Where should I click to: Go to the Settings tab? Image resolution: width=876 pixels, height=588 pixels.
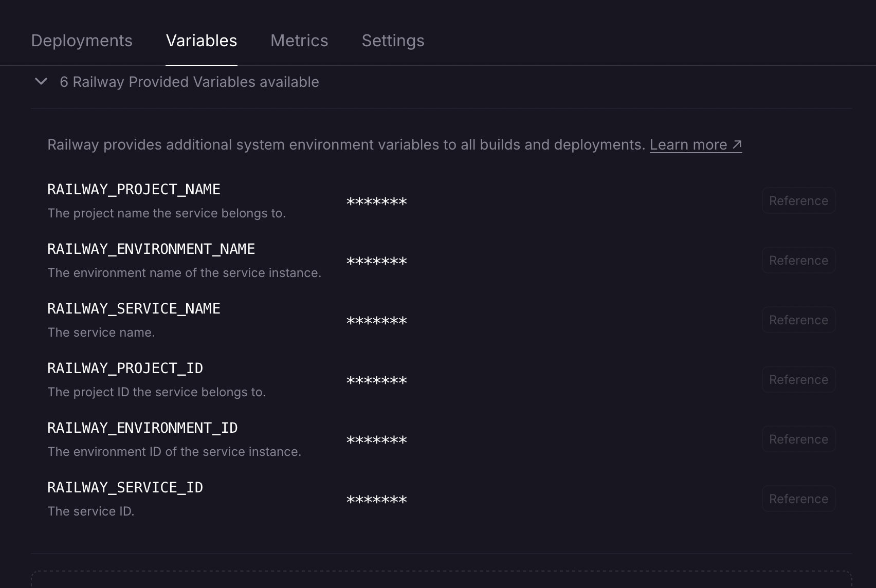(393, 41)
